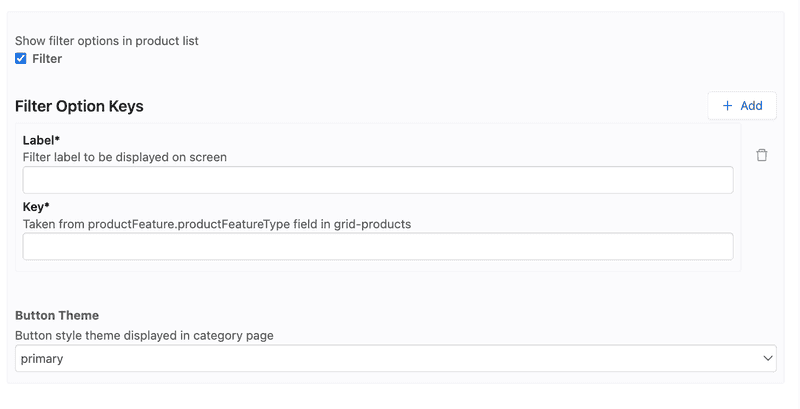The image size is (800, 409).
Task: Focus the Key text input field
Action: coord(377,246)
